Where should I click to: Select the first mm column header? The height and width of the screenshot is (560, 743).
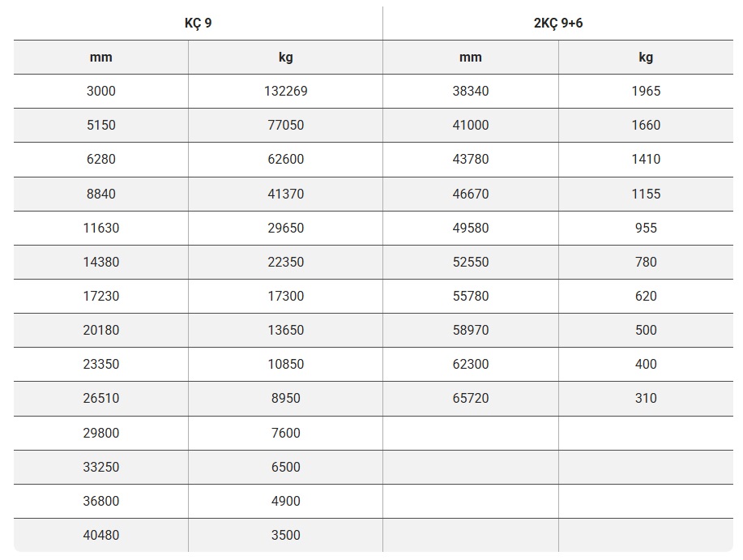(x=101, y=57)
